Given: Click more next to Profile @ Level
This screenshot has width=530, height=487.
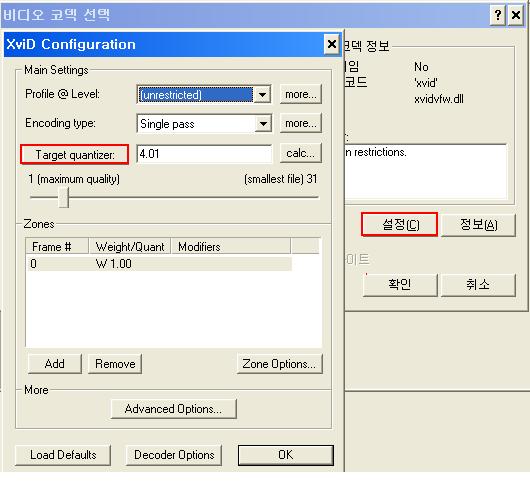Looking at the screenshot, I should pos(300,94).
